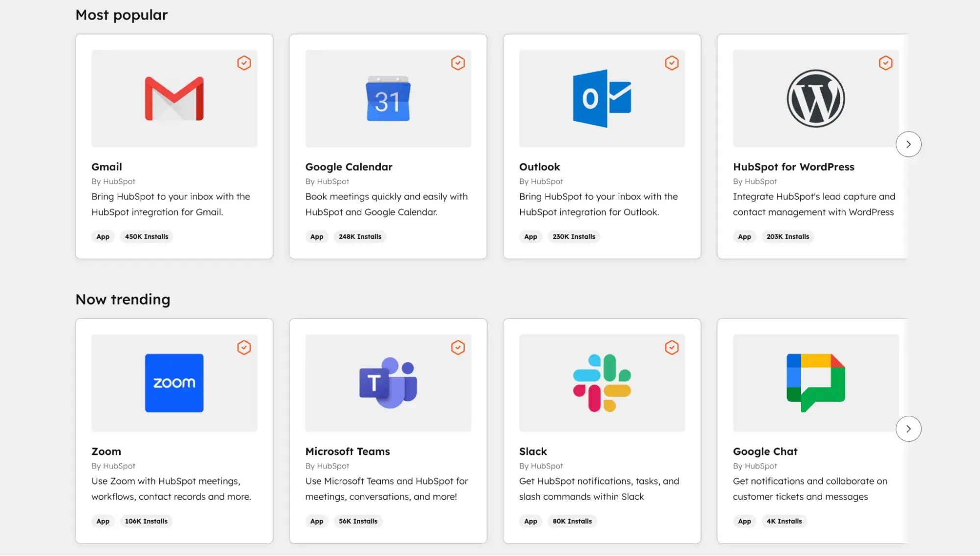Click the App tag on the Gmail card
This screenshot has height=556, width=980.
(102, 236)
